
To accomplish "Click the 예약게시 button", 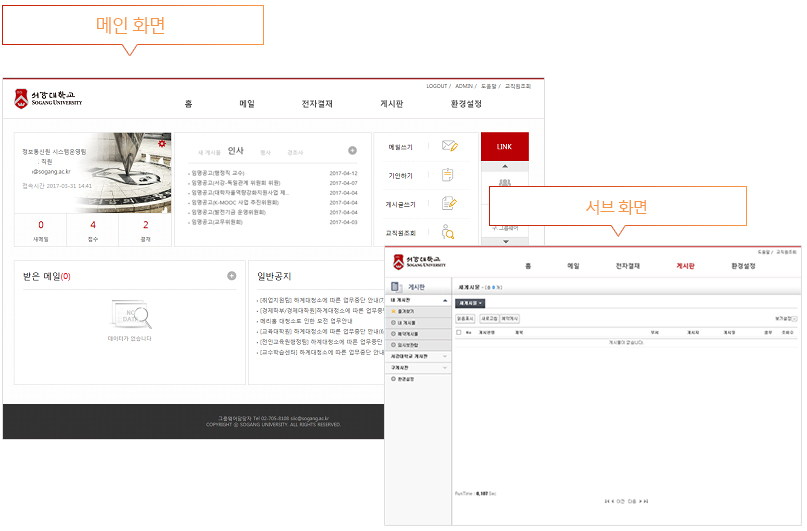I will click(x=510, y=319).
